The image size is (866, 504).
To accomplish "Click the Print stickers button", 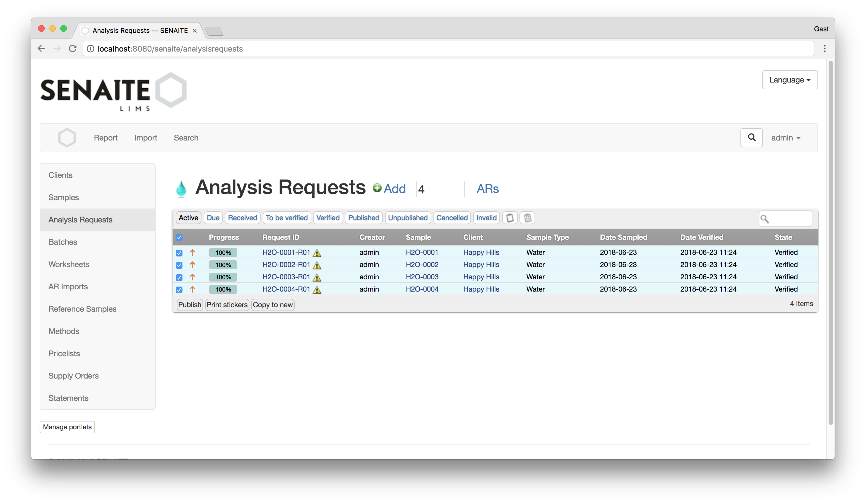I will [x=227, y=305].
